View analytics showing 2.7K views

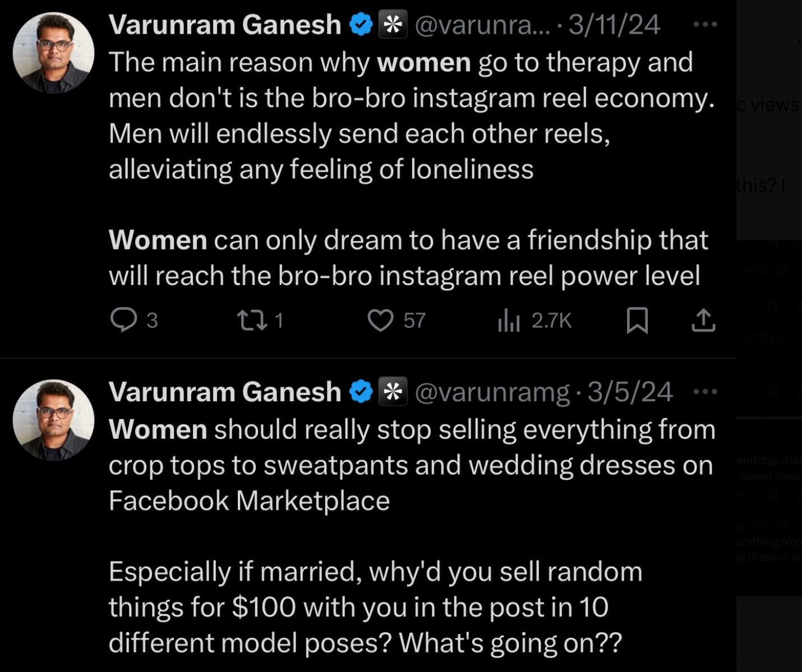509,320
